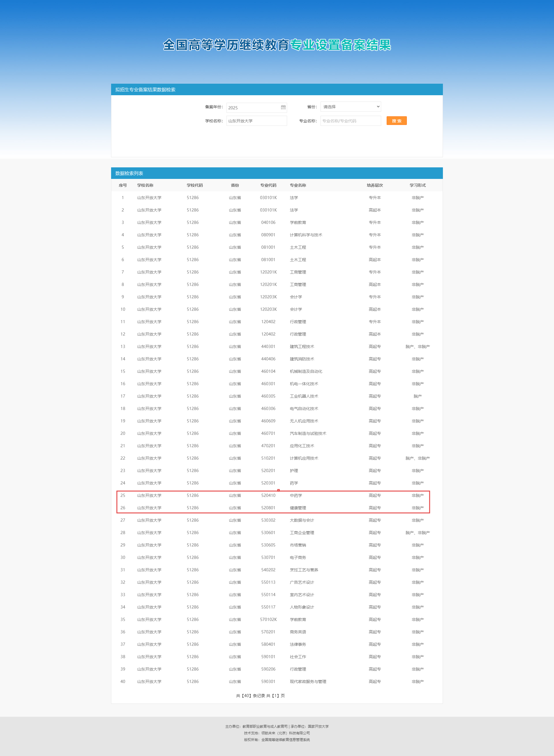Viewport: 554px width, 756px height.
Task: Click 计算机科学与技术 major name
Action: [x=306, y=235]
